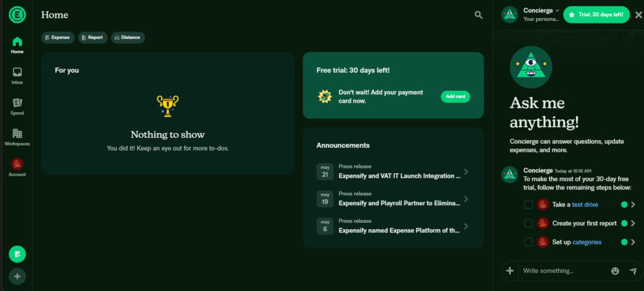Expand the Create your first report task
The image size is (644, 291).
633,223
